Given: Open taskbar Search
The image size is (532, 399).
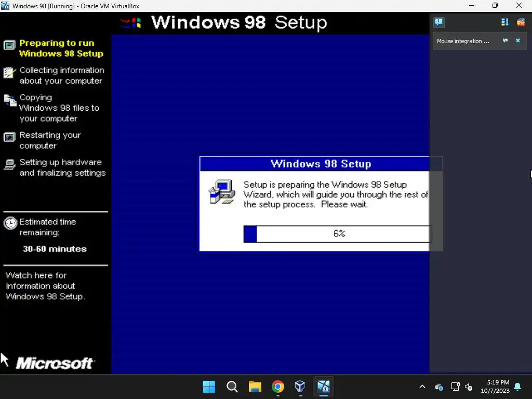Looking at the screenshot, I should tap(232, 387).
